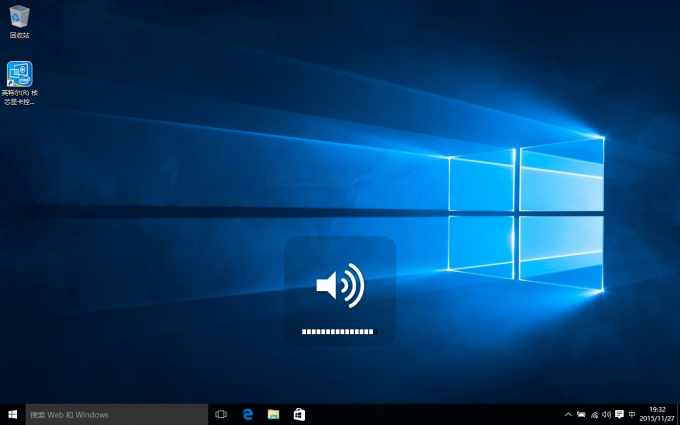Expand the hidden system tray icons
The height and width of the screenshot is (425, 680).
pos(568,415)
